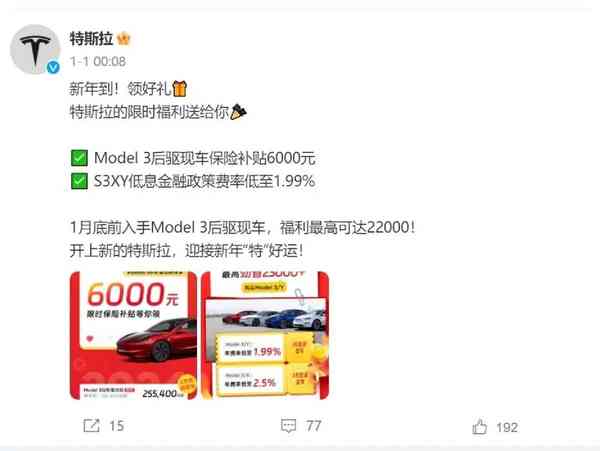Click the blue verified badge on avatar
The height and width of the screenshot is (451, 600).
coord(53,67)
